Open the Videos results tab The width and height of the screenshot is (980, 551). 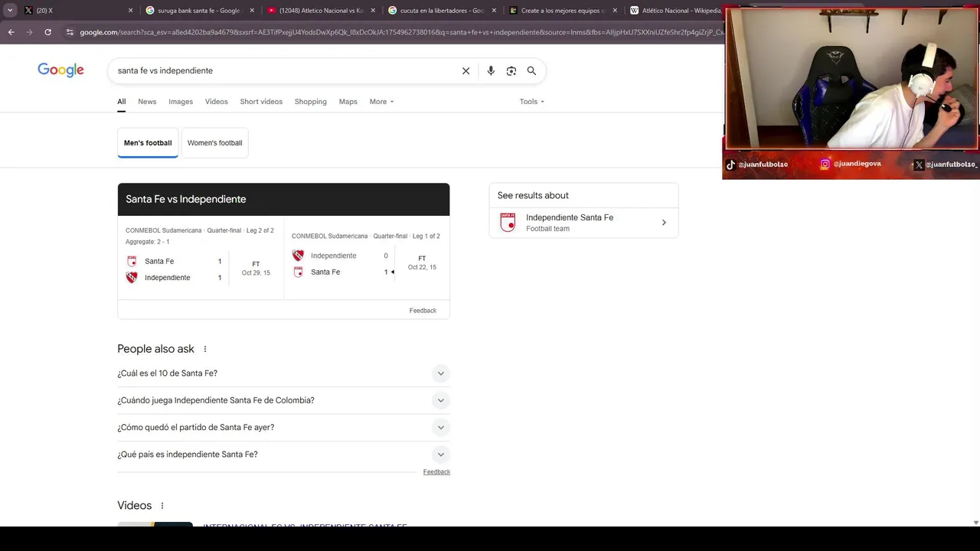pyautogui.click(x=216, y=101)
